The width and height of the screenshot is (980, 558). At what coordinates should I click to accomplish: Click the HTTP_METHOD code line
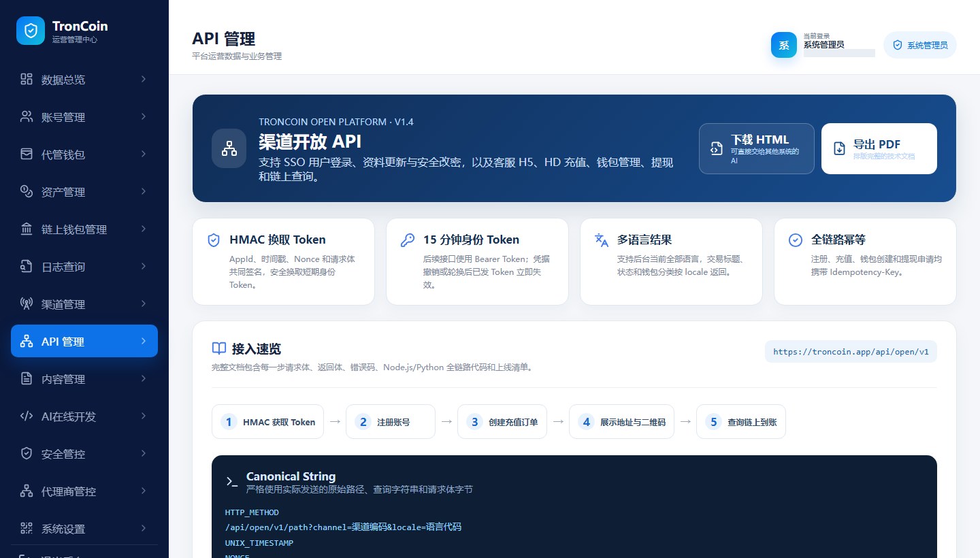[252, 512]
